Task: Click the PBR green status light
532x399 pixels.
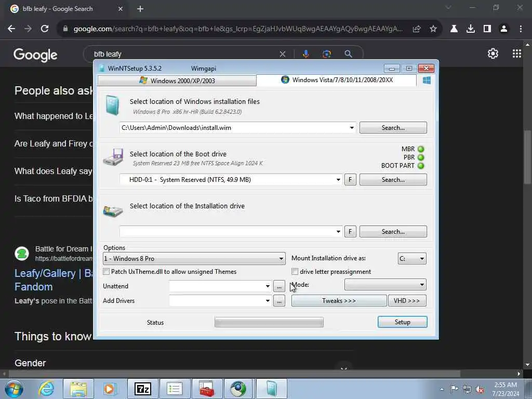Action: point(421,157)
